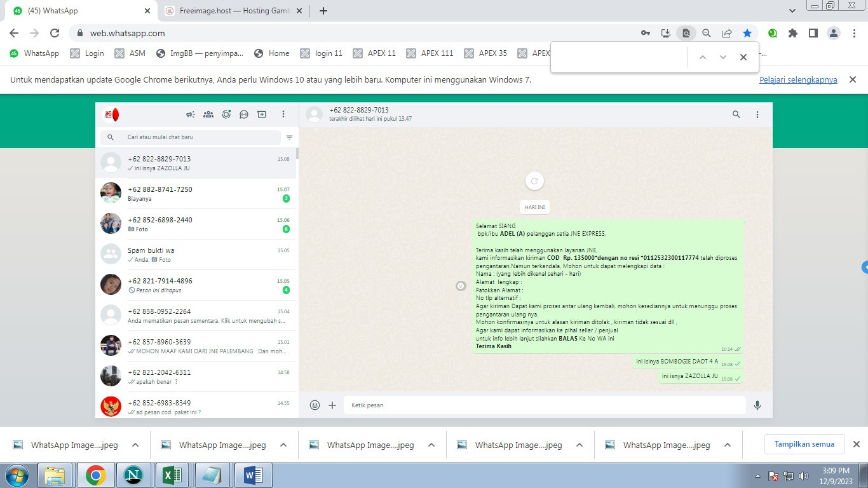Close the find bar
The height and width of the screenshot is (488, 868).
coord(743,57)
